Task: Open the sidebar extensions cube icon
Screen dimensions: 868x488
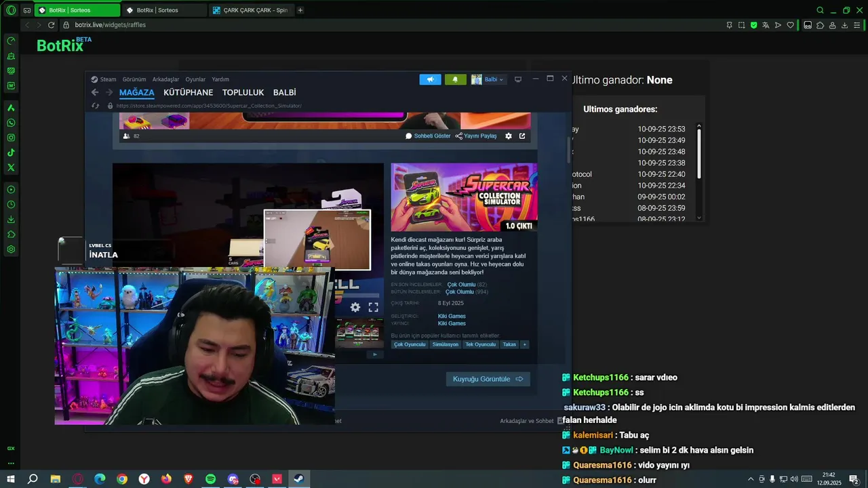Action: click(11, 235)
